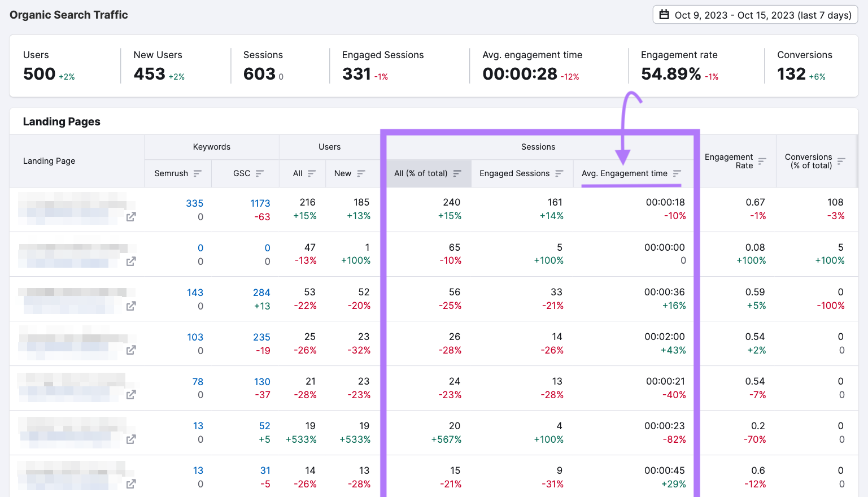
Task: Click the external link icon beside the last landing page
Action: tap(130, 484)
